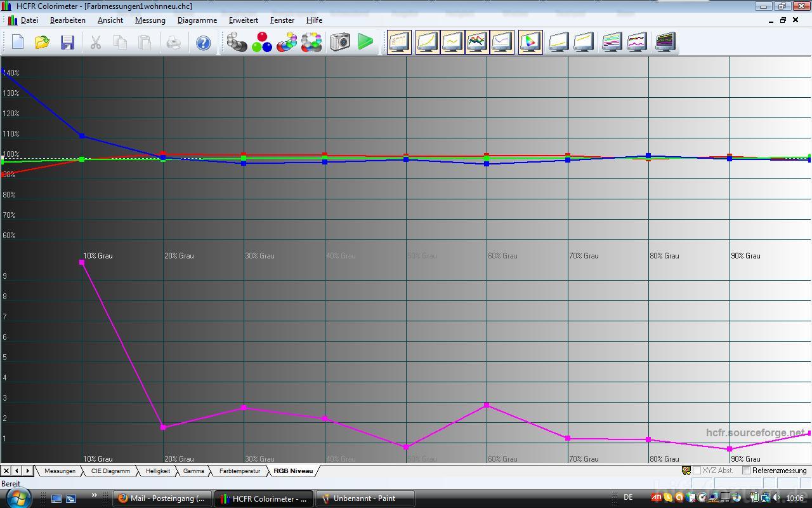Click the tab scroll right arrow
The width and height of the screenshot is (812, 508).
(x=27, y=471)
